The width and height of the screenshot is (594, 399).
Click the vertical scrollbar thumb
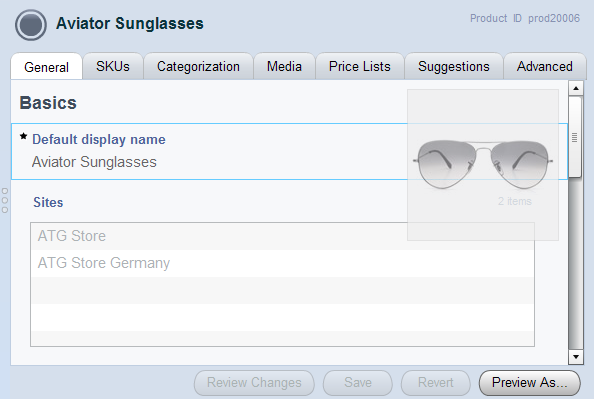(x=575, y=137)
